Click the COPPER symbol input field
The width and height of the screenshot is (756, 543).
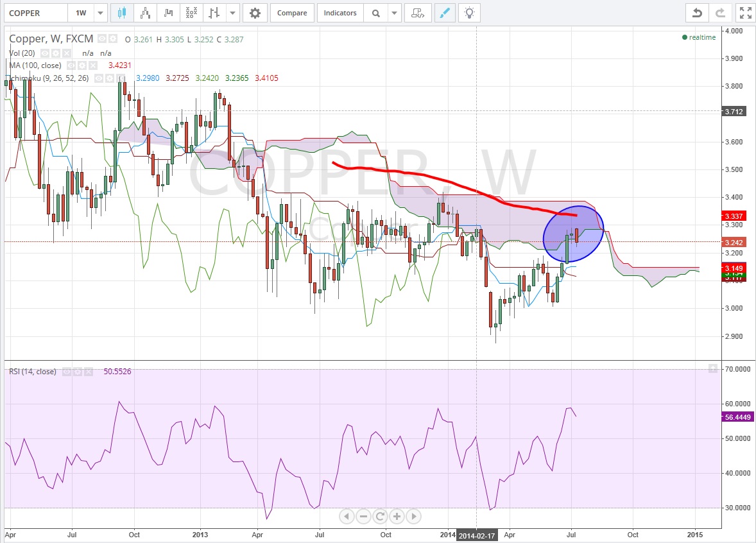(x=35, y=13)
